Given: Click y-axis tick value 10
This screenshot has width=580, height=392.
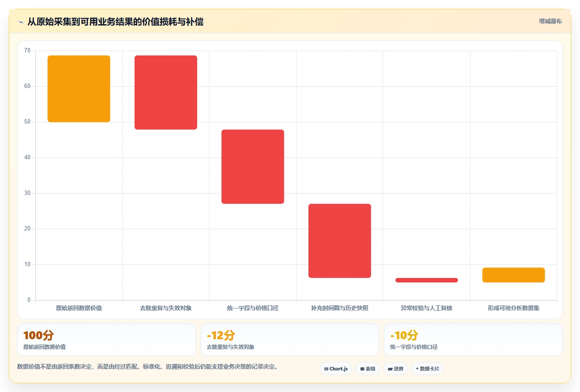Looking at the screenshot, I should click(x=27, y=264).
